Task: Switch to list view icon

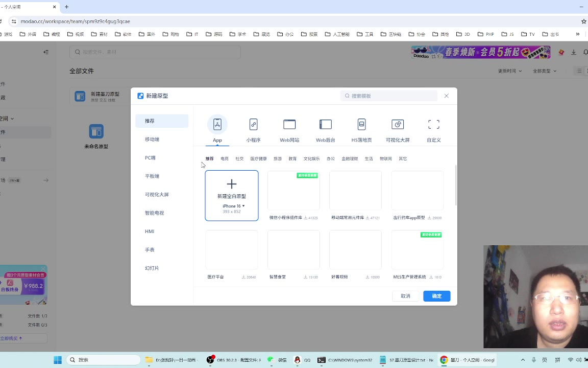Action: coord(579,71)
